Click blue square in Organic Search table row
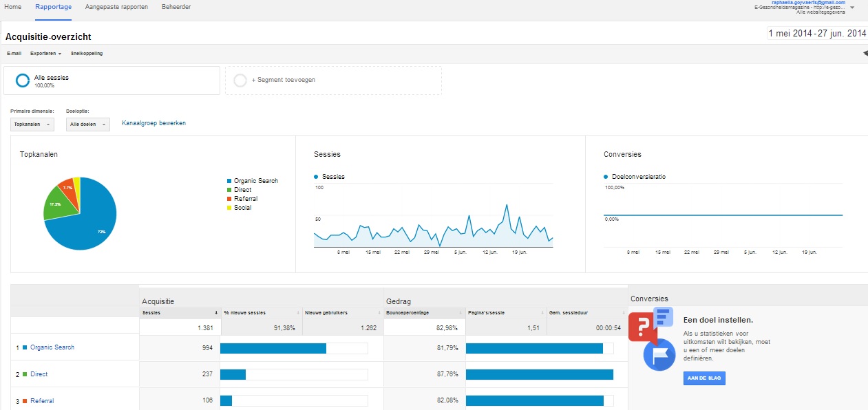 [25, 347]
